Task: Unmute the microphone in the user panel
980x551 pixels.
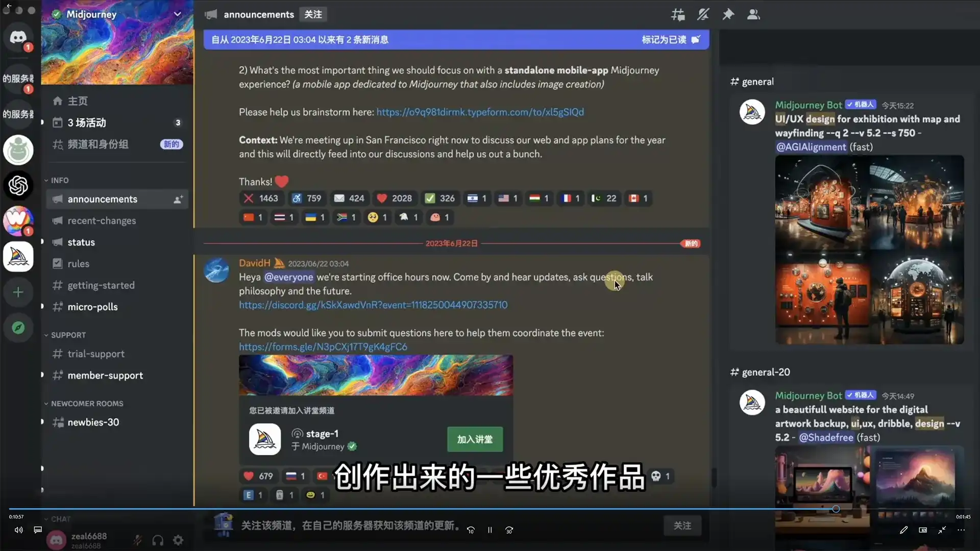Action: (137, 540)
